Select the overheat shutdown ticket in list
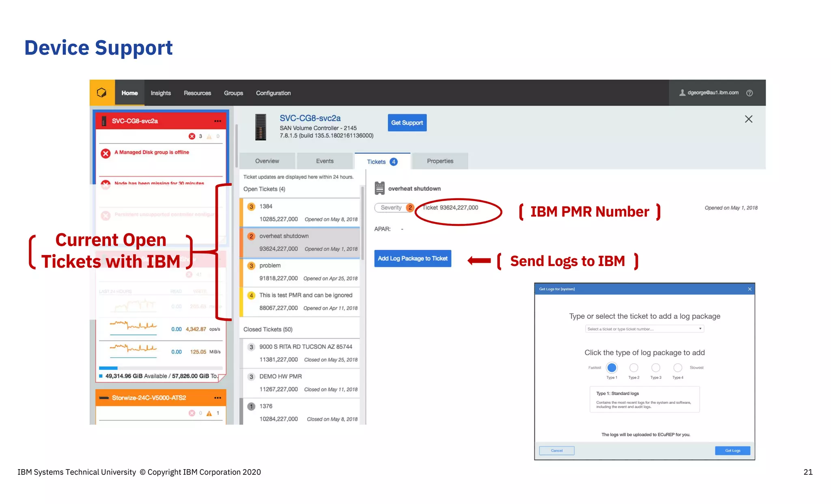831x504 pixels. pyautogui.click(x=300, y=242)
